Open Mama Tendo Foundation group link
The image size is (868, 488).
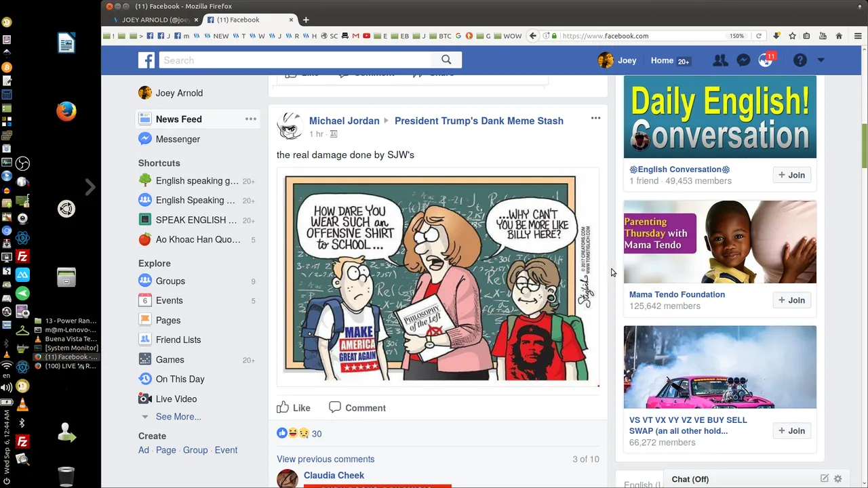tap(677, 295)
